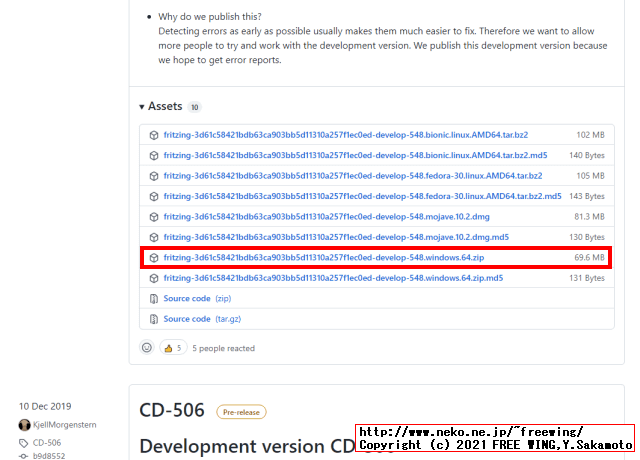Open the windows.64.zip.md5 checksum link
The image size is (640, 460).
pyautogui.click(x=333, y=278)
